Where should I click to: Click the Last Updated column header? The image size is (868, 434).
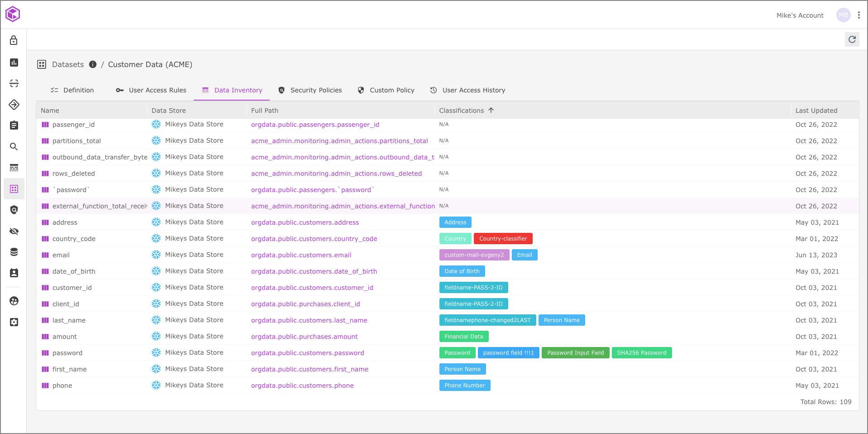point(816,111)
